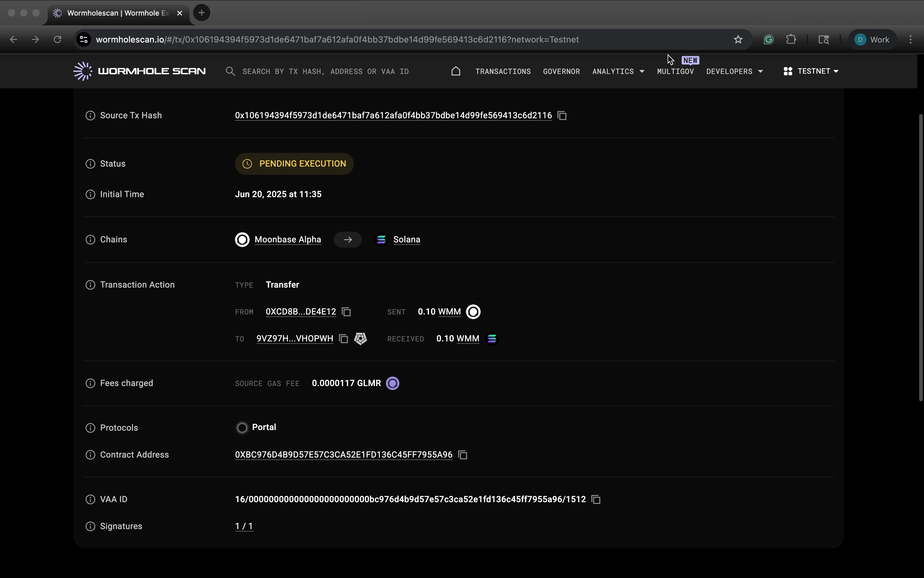The width and height of the screenshot is (924, 578).
Task: Expand the Developers dropdown
Action: point(735,72)
